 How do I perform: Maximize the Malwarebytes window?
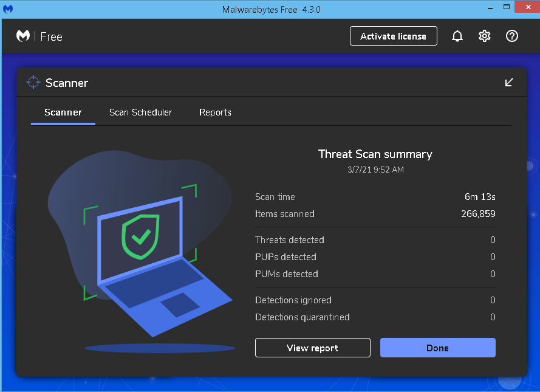coord(506,7)
